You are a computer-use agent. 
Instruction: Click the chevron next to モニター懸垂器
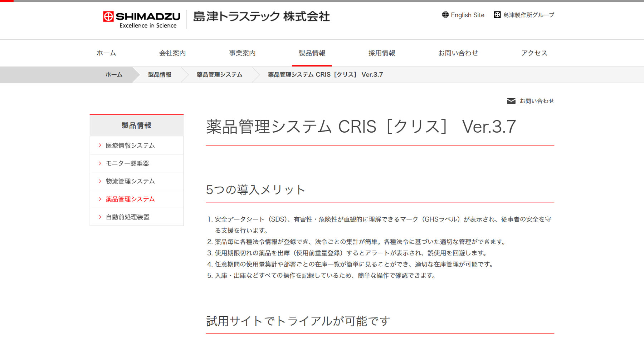(x=100, y=163)
